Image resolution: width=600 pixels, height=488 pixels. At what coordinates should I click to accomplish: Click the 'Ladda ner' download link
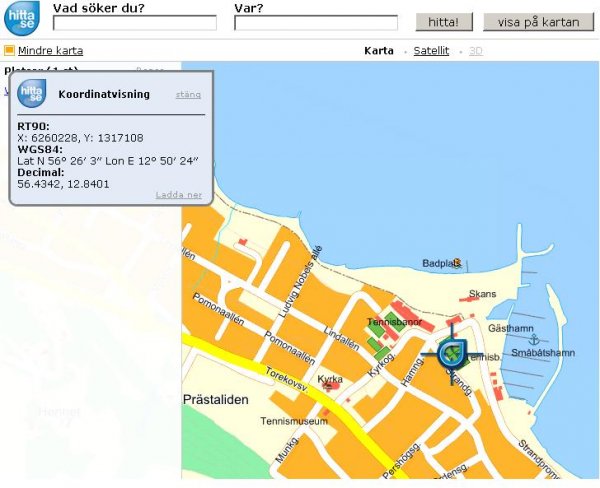click(179, 195)
